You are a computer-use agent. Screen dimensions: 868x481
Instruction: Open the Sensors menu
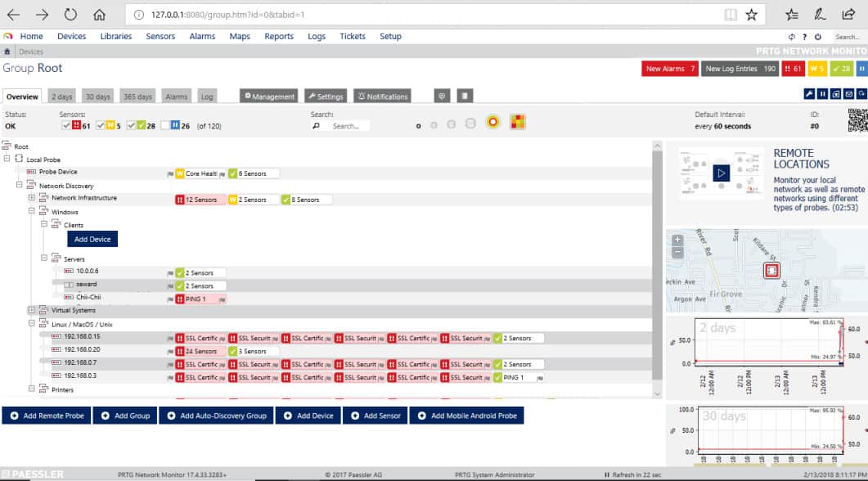point(160,36)
